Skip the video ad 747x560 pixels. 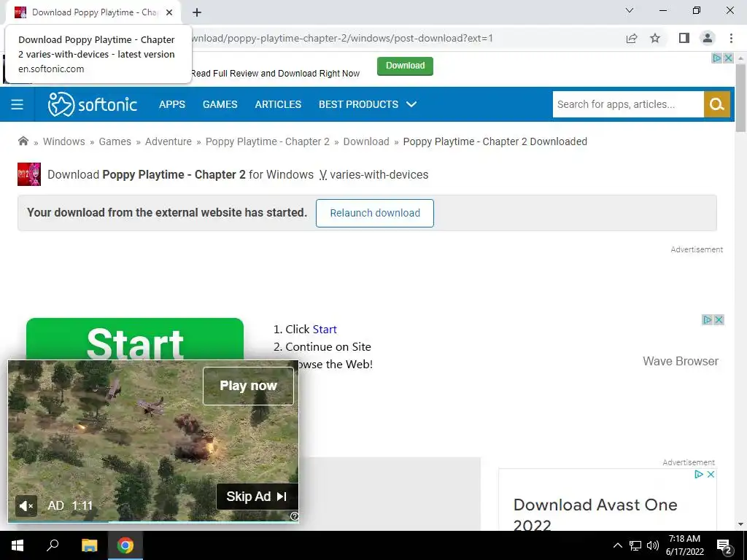click(x=258, y=497)
